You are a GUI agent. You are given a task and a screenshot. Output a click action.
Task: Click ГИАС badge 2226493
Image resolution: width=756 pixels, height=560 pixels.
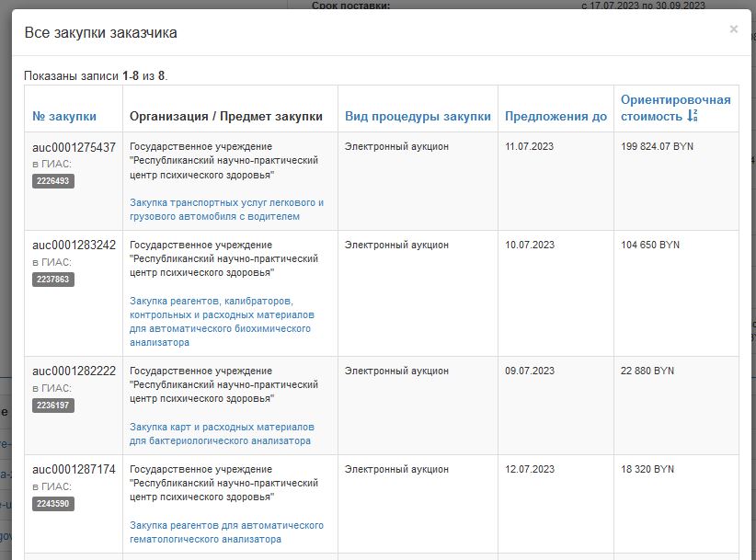pyautogui.click(x=53, y=181)
